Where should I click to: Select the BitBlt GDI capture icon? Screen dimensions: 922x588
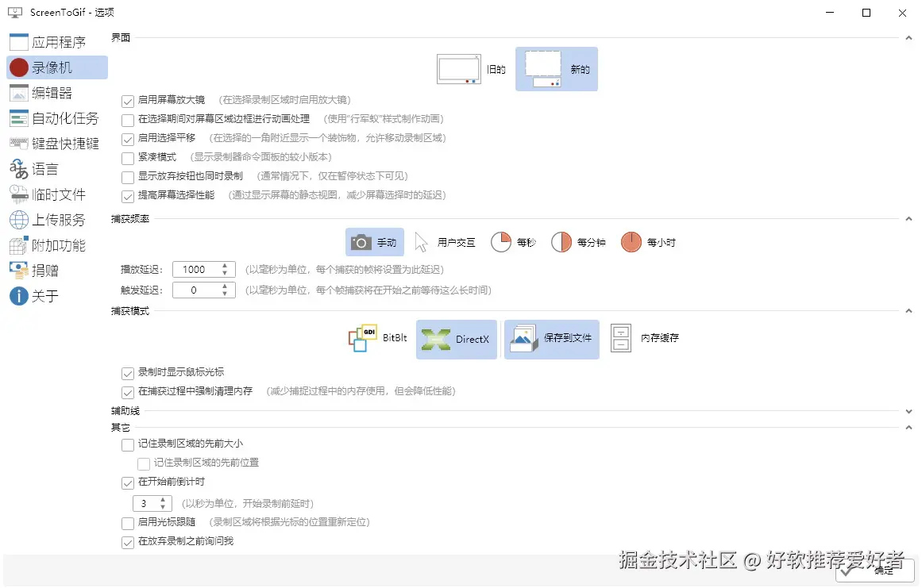click(x=363, y=338)
